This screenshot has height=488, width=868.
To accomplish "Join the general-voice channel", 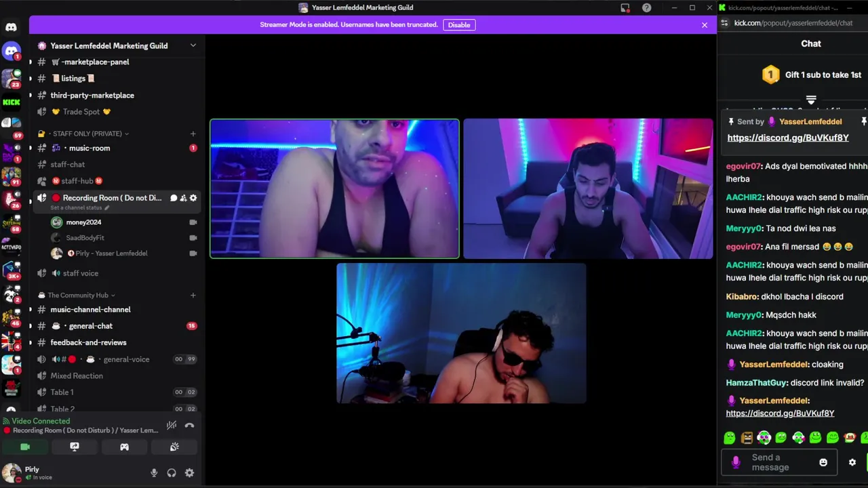I will (117, 359).
